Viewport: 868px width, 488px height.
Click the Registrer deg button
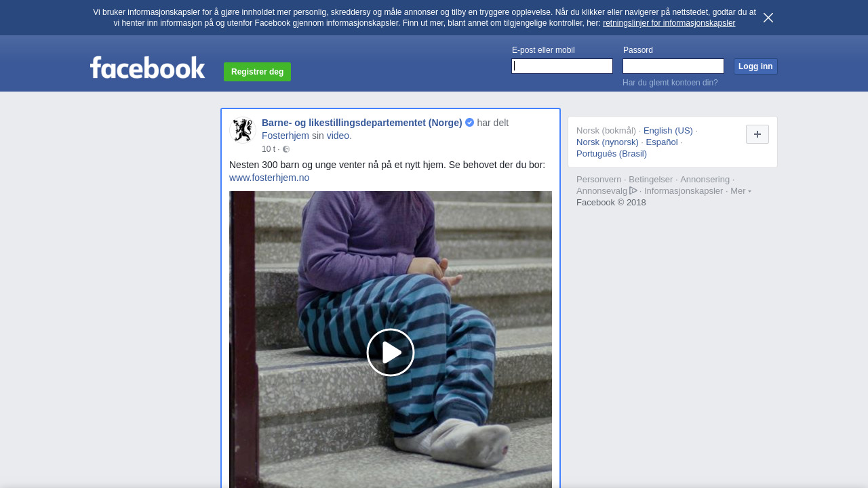pyautogui.click(x=257, y=72)
